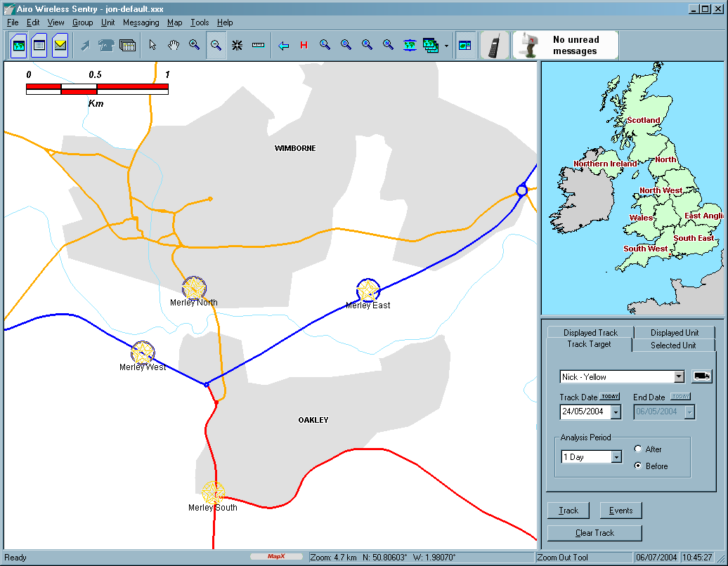Expand the Analysis Period 1 Day dropdown
This screenshot has width=728, height=566.
coord(616,457)
